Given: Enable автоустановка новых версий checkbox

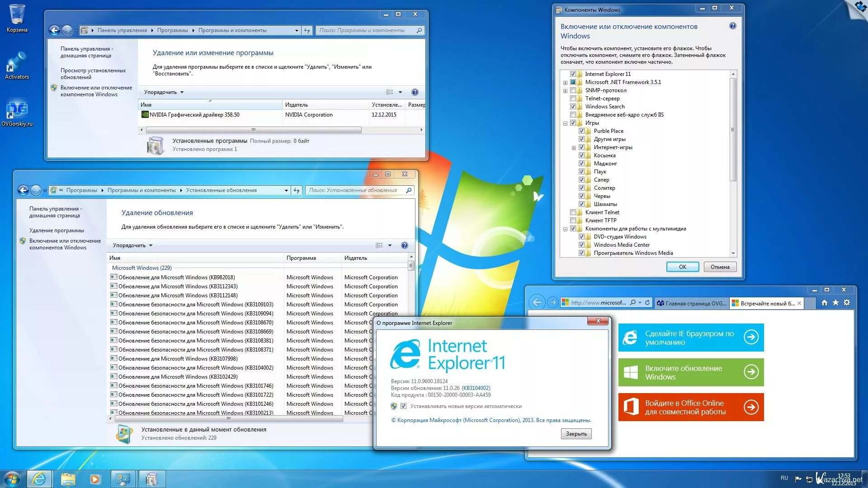Looking at the screenshot, I should [403, 406].
